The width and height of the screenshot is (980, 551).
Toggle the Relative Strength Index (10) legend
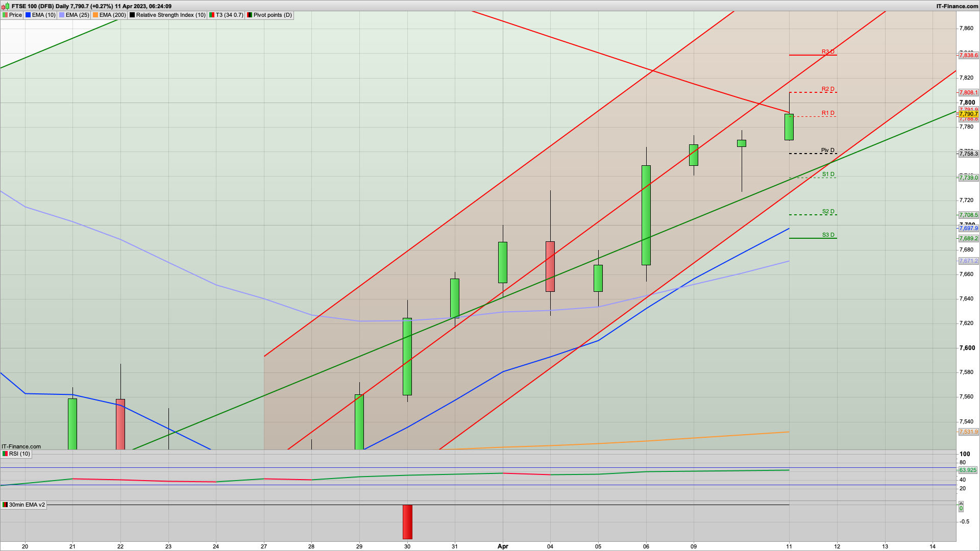170,15
